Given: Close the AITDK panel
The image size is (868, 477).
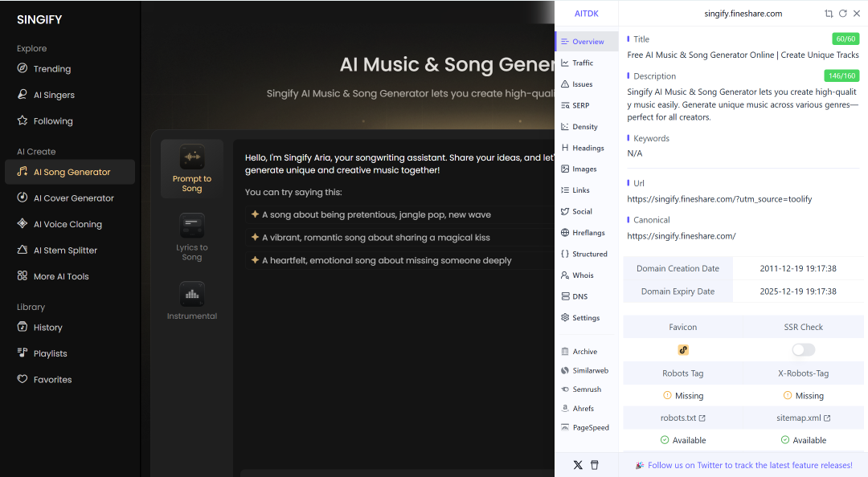Looking at the screenshot, I should 857,14.
